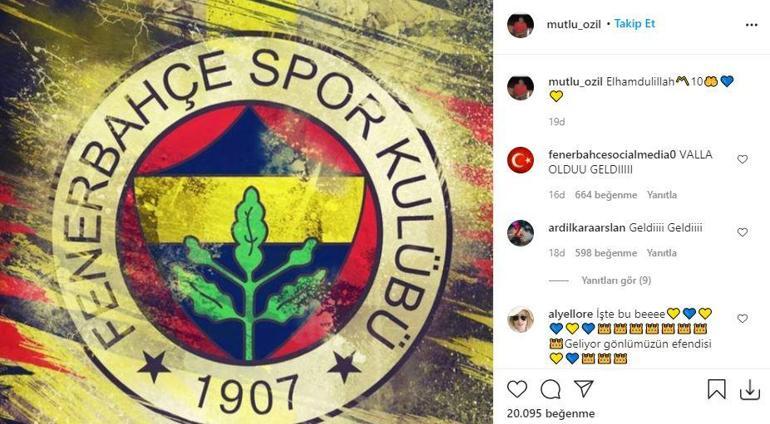Screen dimensions: 770x424
Task: Reply to fenerbahcesocialmedia0 via Yanıtla
Action: (x=661, y=195)
